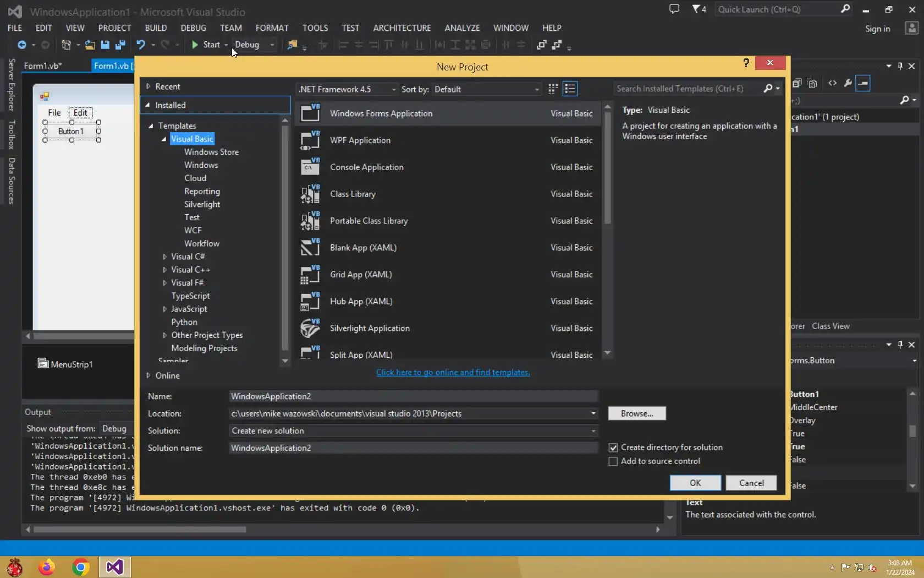The image size is (924, 578).
Task: Collapse the Installed section
Action: click(148, 105)
